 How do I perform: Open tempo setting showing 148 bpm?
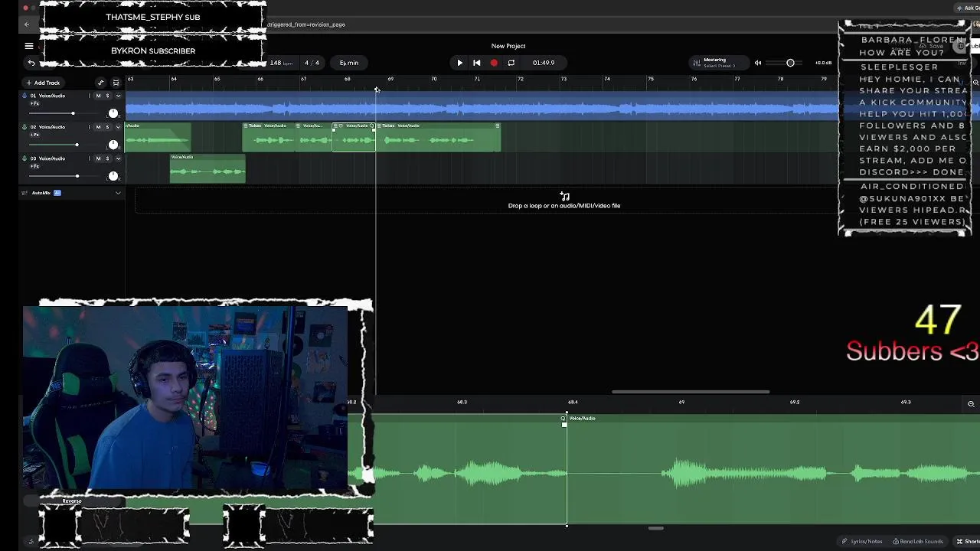[x=281, y=63]
